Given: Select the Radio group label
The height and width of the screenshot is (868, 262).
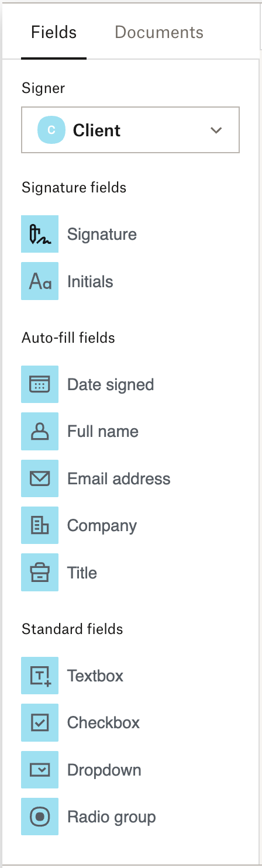Looking at the screenshot, I should point(112,817).
